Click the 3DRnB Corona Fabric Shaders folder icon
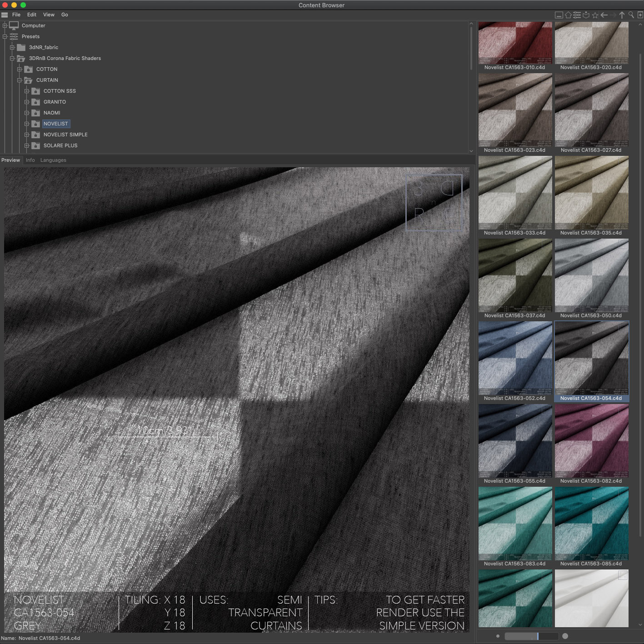 [21, 59]
